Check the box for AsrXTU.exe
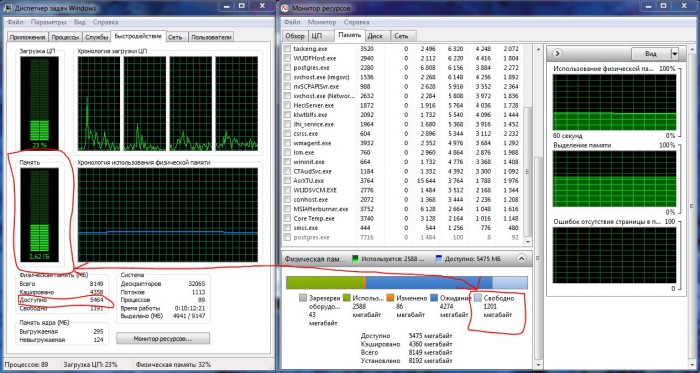This screenshot has width=700, height=373. [288, 181]
